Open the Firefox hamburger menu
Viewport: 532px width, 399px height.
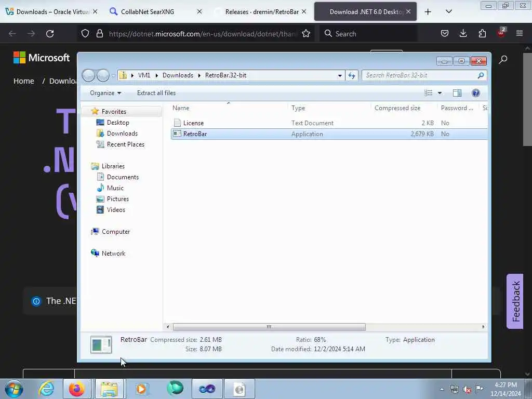click(520, 33)
